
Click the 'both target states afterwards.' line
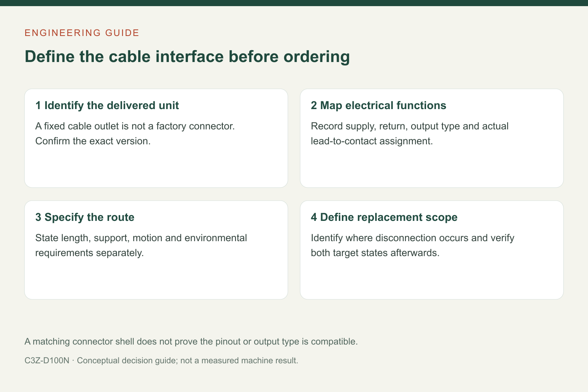coord(375,253)
